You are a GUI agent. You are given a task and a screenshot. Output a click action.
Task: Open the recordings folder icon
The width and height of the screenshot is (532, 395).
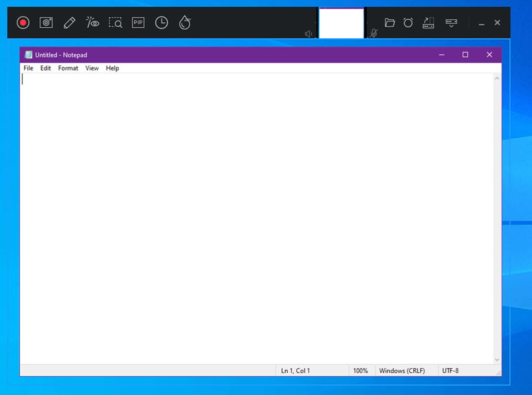390,23
